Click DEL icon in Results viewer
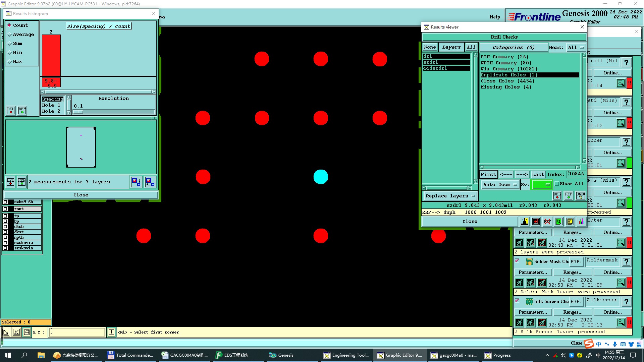644x362 pixels. coord(557,196)
